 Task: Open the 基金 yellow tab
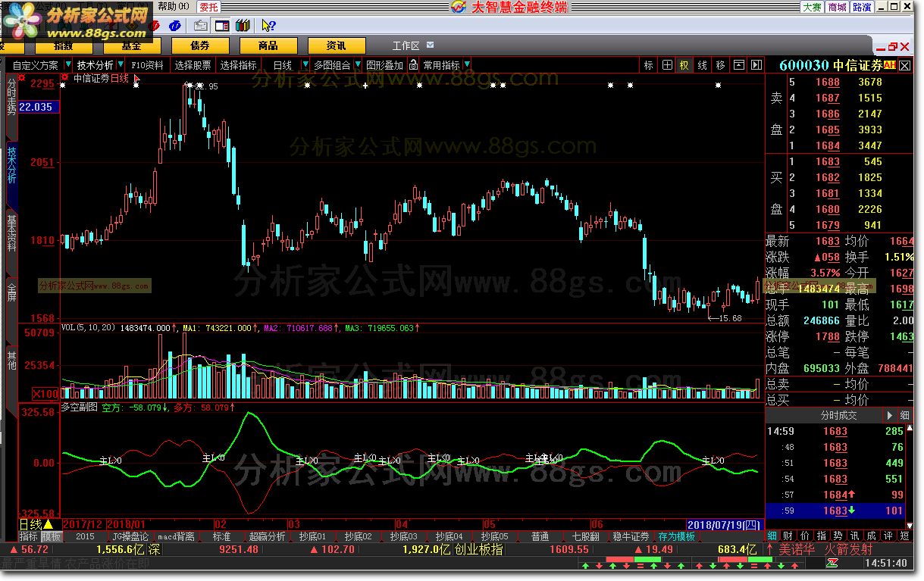coord(132,45)
